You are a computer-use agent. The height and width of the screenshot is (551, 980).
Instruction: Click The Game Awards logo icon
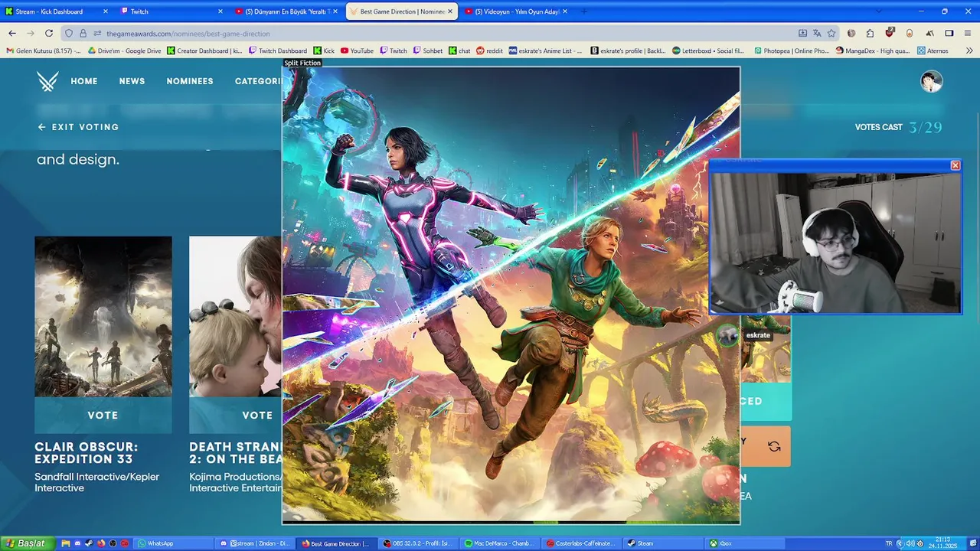[x=47, y=81]
